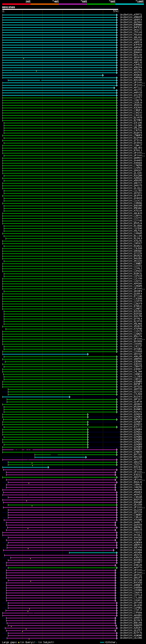Open the UniRef100_Q84PC4 hit label
Image resolution: width=146 pixels, height=644 pixels.
[131, 20]
